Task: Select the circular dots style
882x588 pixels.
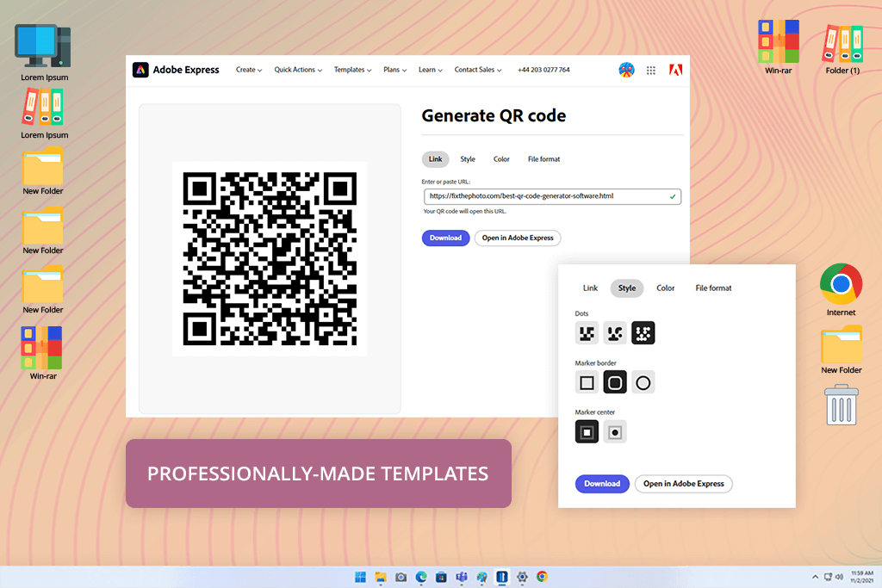Action: pyautogui.click(x=643, y=333)
